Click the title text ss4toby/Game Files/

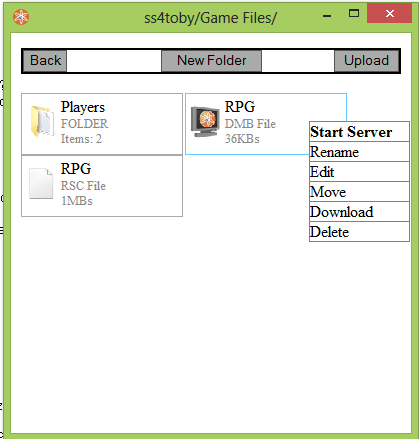(x=210, y=18)
